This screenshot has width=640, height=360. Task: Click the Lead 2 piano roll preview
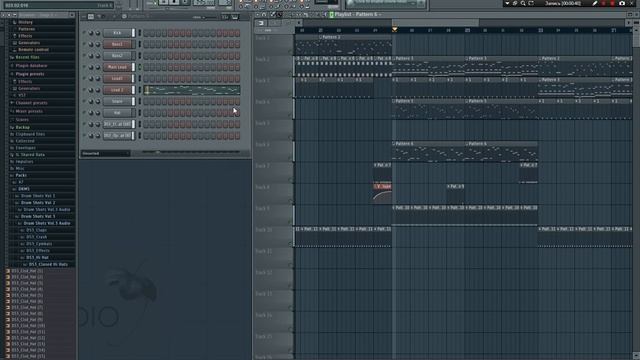(192, 90)
